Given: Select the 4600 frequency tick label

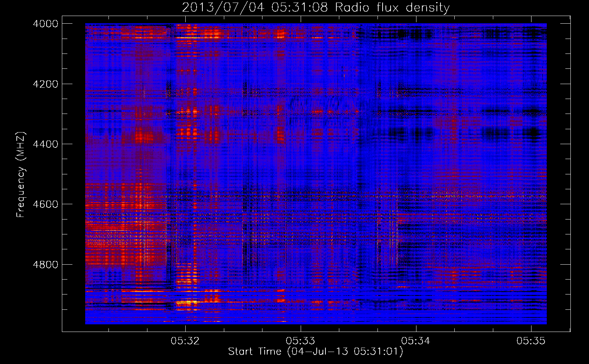Looking at the screenshot, I should pyautogui.click(x=46, y=204).
